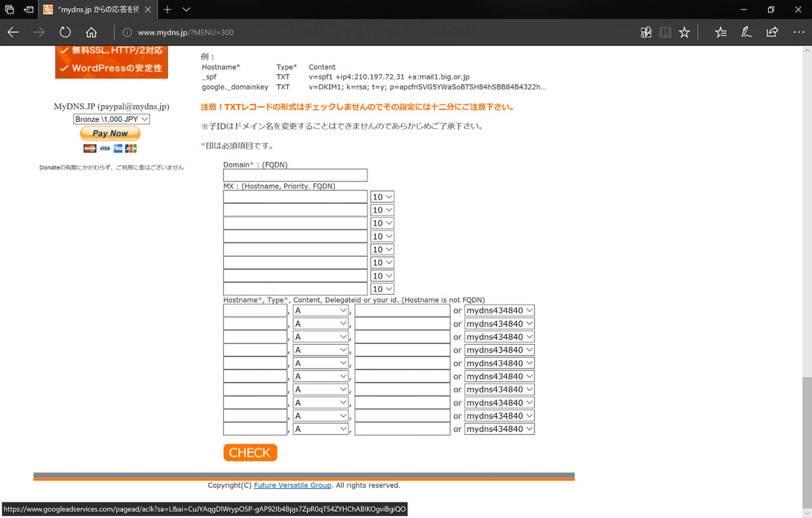This screenshot has width=812, height=518.
Task: Click the 'MX : (Hostname, Priority. FQDN)' label
Action: coord(279,186)
